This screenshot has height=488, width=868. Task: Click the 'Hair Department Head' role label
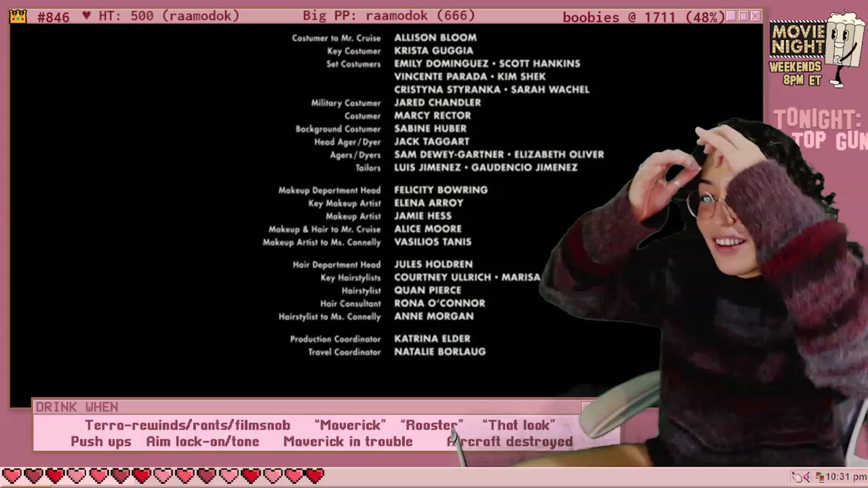[337, 265]
